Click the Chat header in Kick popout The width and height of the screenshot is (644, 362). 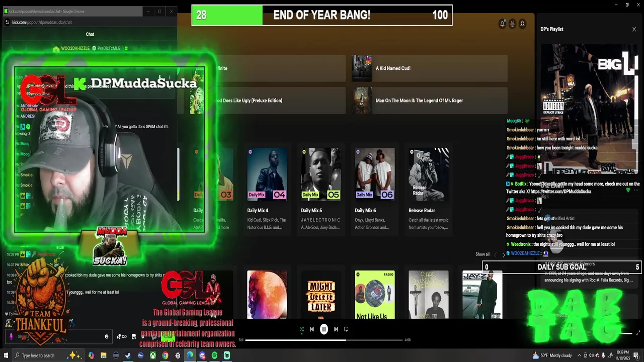(90, 34)
